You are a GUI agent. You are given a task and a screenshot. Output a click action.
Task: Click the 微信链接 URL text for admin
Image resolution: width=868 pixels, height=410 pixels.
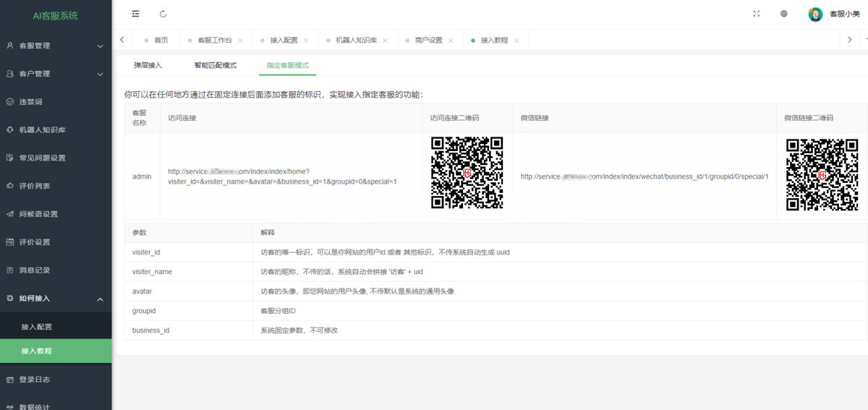644,176
